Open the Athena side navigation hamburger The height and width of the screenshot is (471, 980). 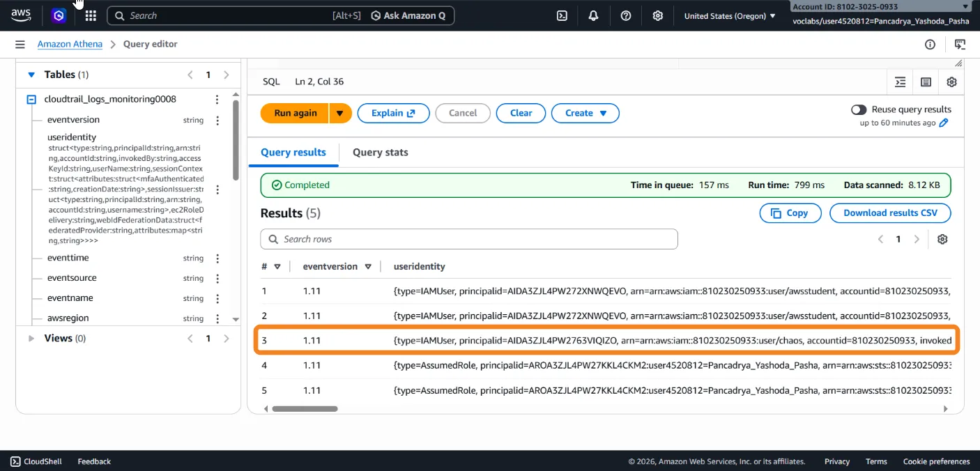20,44
